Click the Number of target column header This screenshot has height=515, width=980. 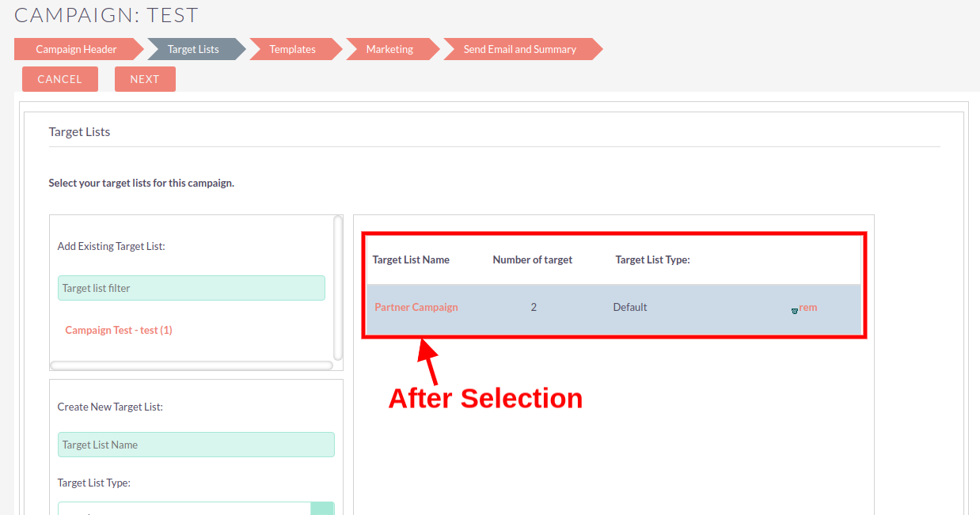click(533, 259)
